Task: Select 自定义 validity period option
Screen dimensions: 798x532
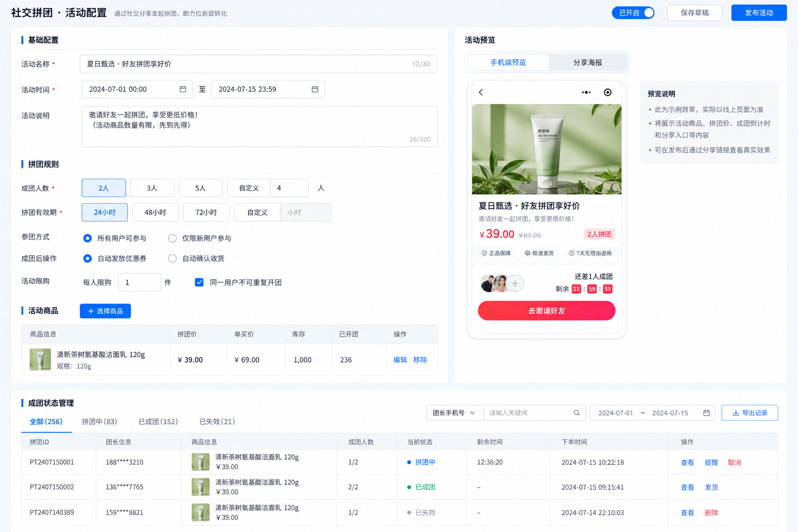Action: pyautogui.click(x=257, y=212)
